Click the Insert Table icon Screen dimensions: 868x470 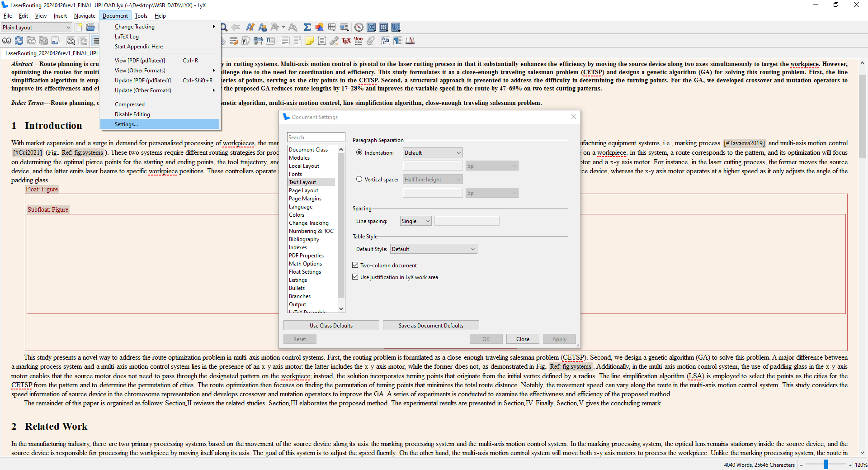coord(332,27)
